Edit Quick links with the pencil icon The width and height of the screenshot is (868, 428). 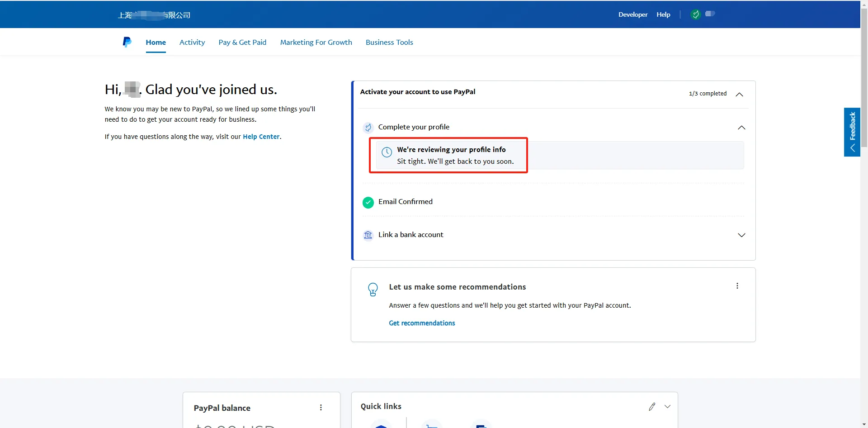[x=652, y=407]
